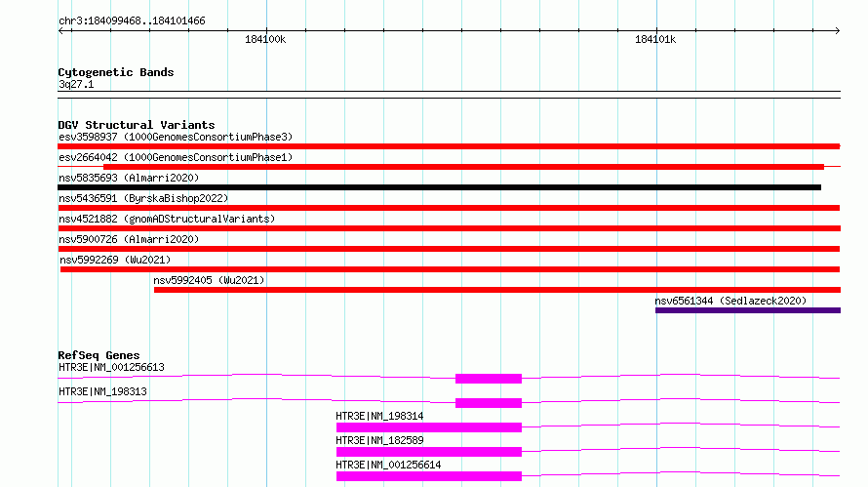Click the DGV Structural Variants track title

[137, 125]
